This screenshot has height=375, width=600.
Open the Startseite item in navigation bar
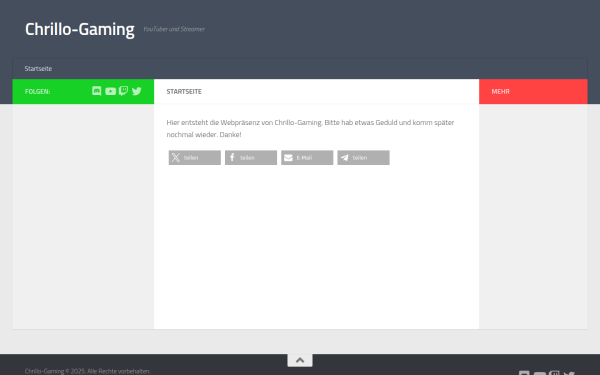(38, 68)
